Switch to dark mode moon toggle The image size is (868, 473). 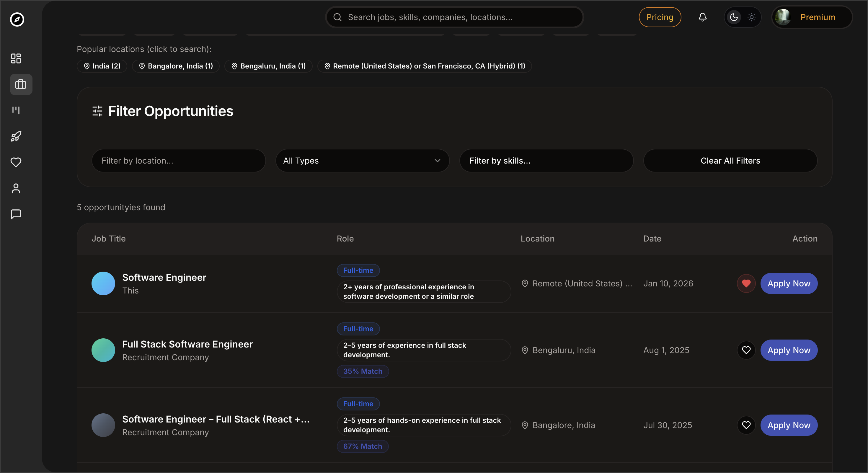coord(734,17)
